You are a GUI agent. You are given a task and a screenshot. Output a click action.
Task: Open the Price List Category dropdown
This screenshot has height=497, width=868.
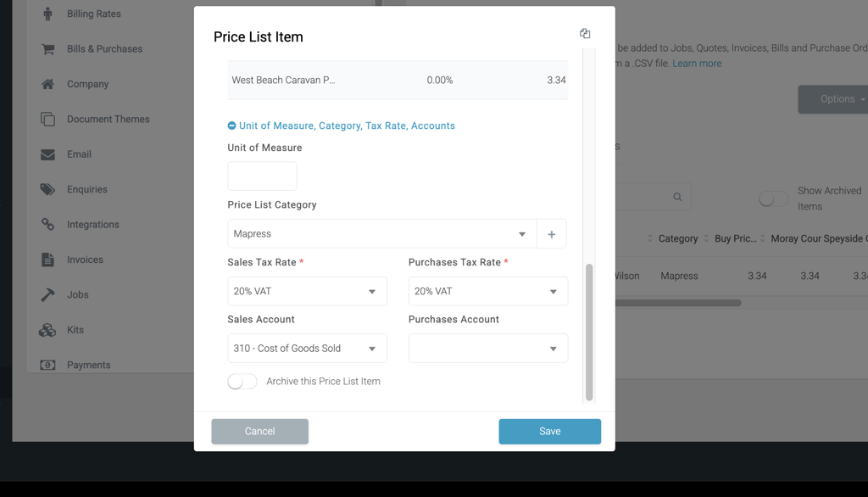[x=381, y=234]
